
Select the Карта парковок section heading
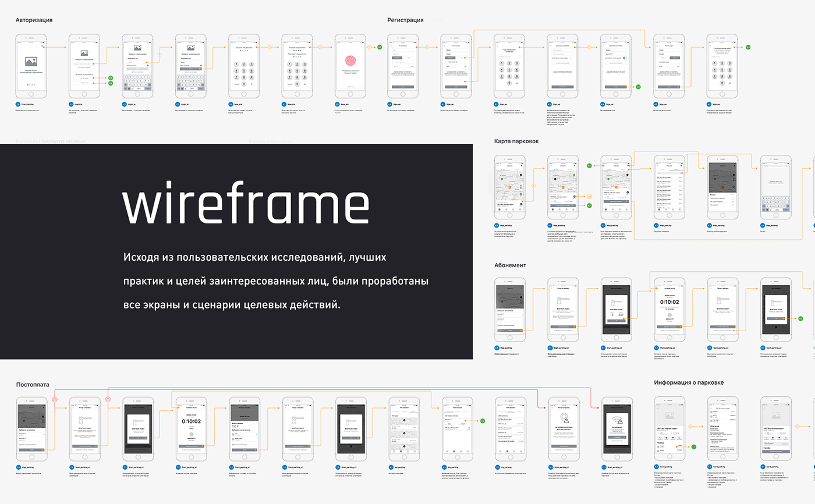pos(516,141)
